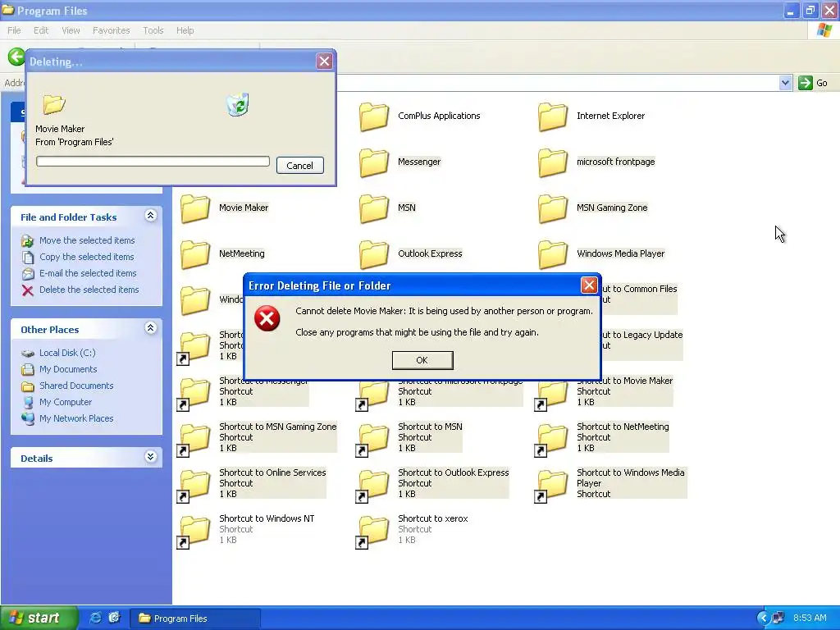This screenshot has width=840, height=630.
Task: Click the 'Shortcut to Common Files' label
Action: [x=639, y=289]
